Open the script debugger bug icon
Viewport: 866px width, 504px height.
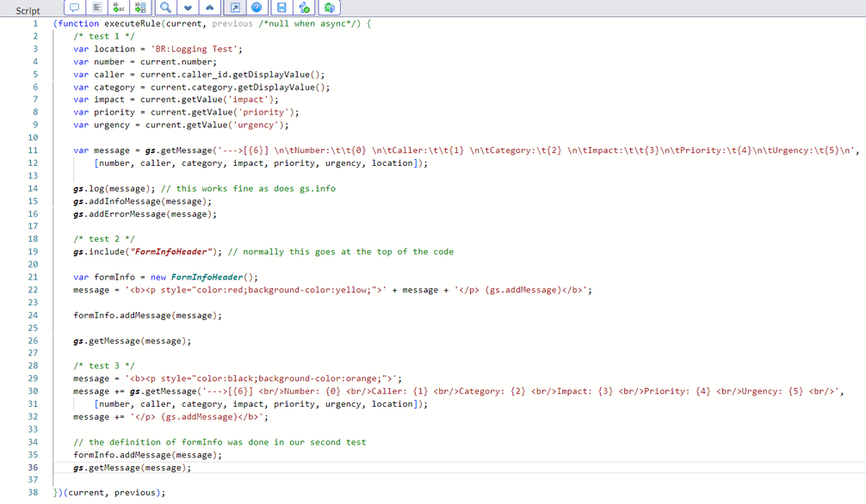point(329,7)
